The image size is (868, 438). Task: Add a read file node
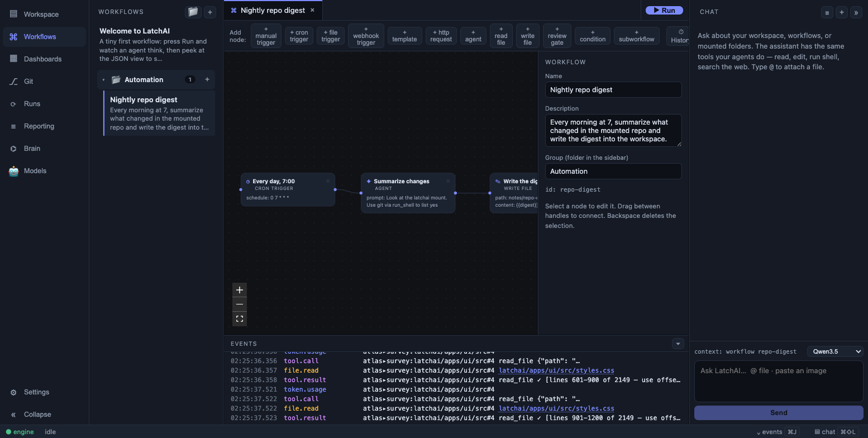(501, 36)
